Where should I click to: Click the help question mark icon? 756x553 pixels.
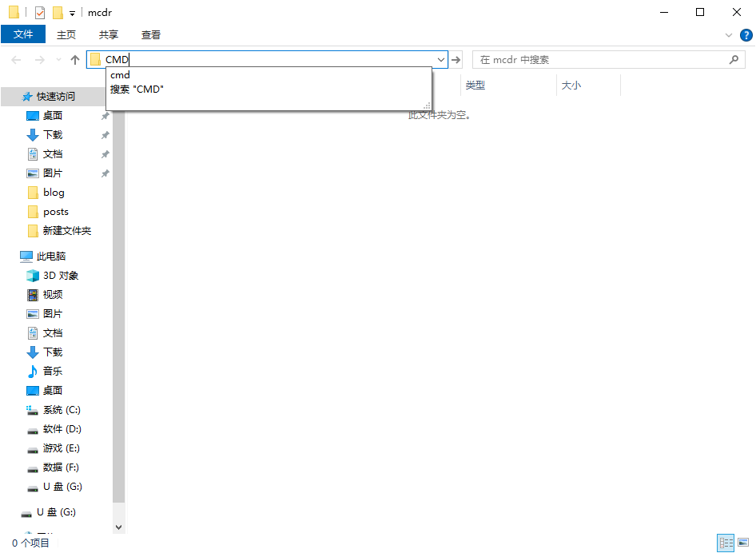click(746, 35)
